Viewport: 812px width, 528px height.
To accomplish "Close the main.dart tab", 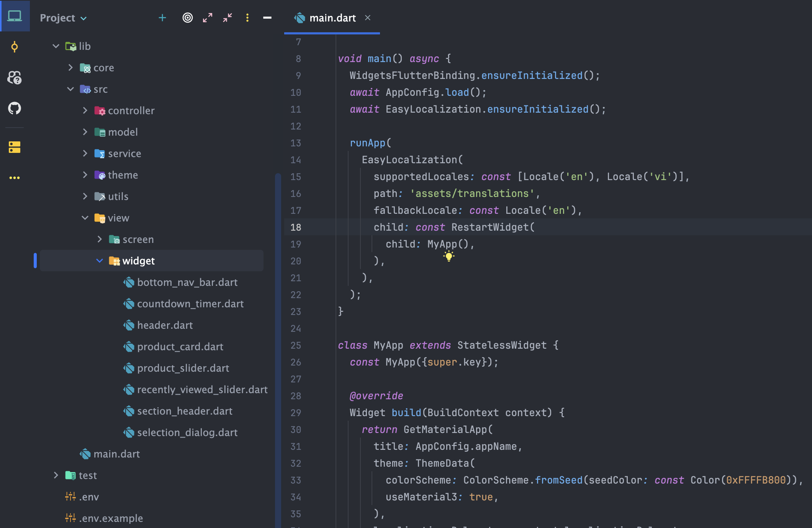I will pos(368,18).
